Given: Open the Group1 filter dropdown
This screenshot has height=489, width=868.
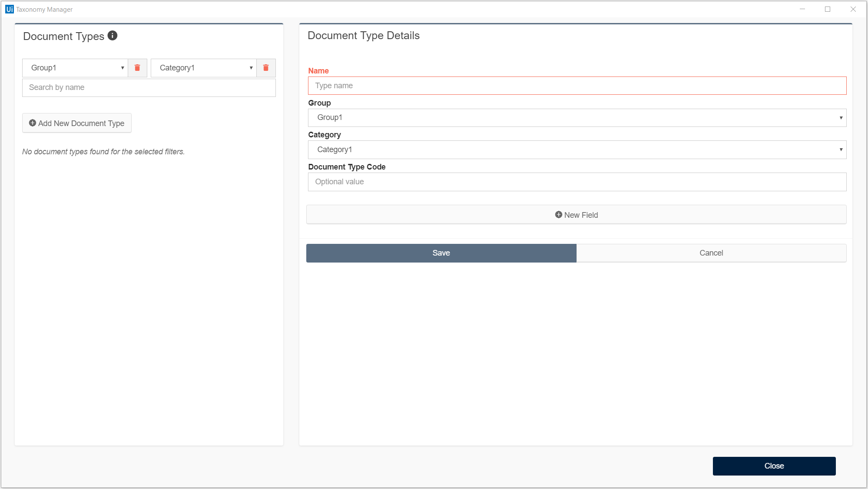Looking at the screenshot, I should pos(75,68).
